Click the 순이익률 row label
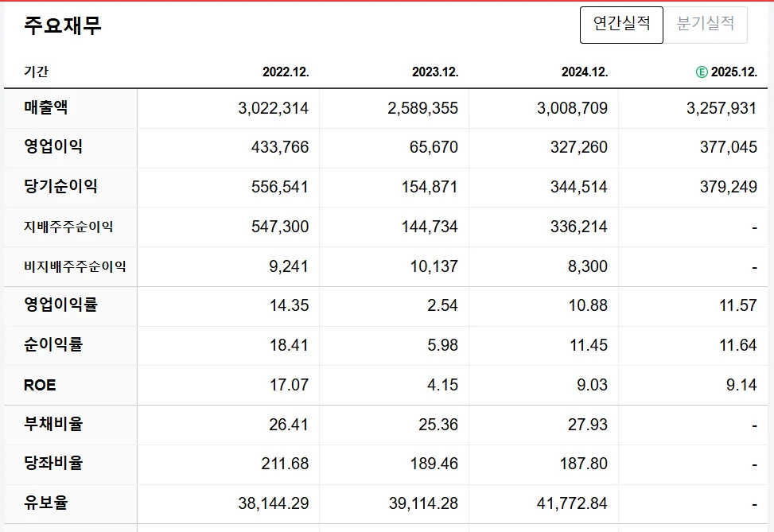This screenshot has width=774, height=532. click(46, 345)
